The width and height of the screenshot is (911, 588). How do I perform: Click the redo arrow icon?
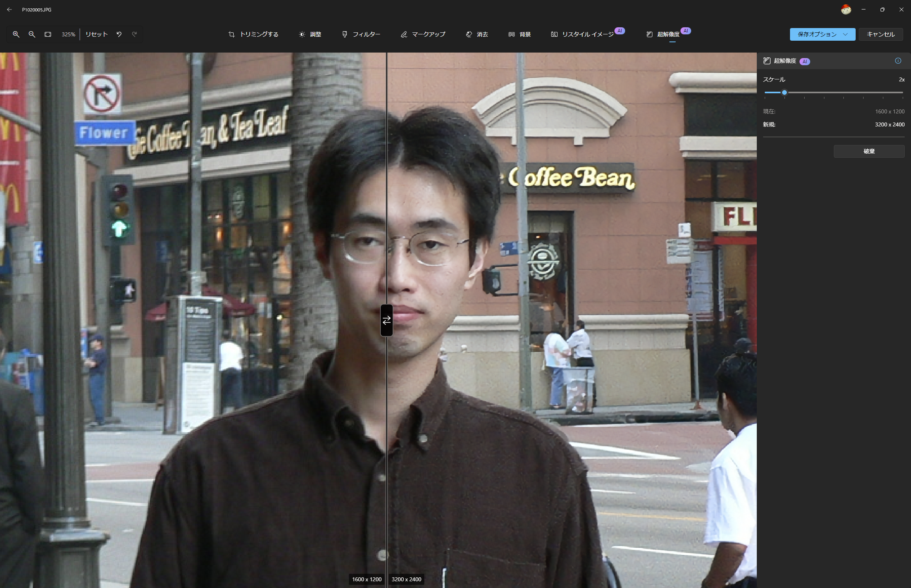click(x=134, y=34)
